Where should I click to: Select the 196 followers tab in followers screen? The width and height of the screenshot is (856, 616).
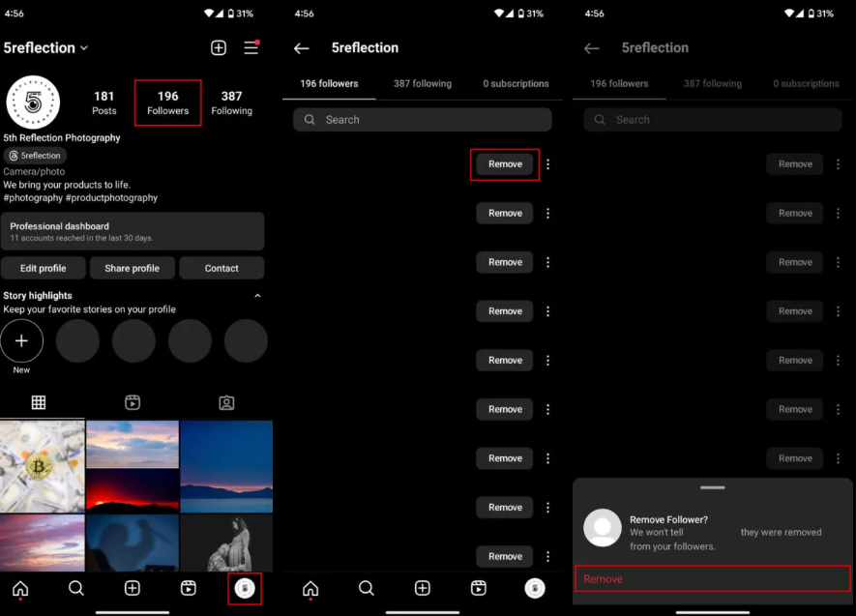click(x=329, y=83)
